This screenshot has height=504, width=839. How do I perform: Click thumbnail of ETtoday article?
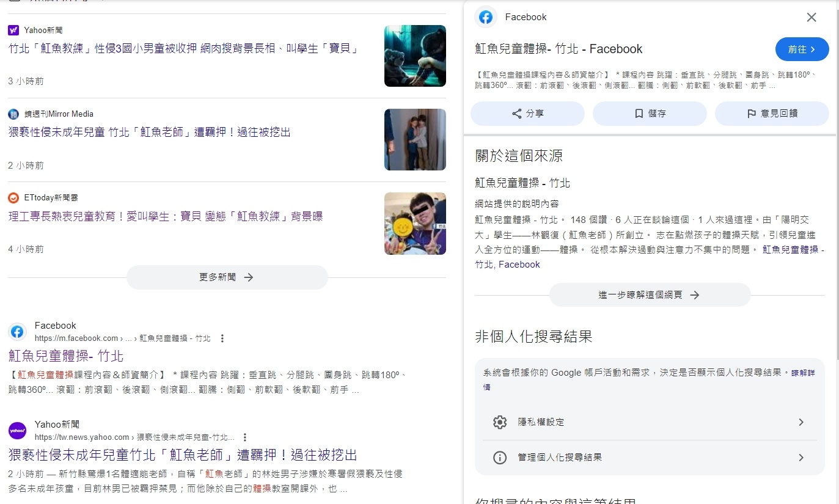click(415, 224)
